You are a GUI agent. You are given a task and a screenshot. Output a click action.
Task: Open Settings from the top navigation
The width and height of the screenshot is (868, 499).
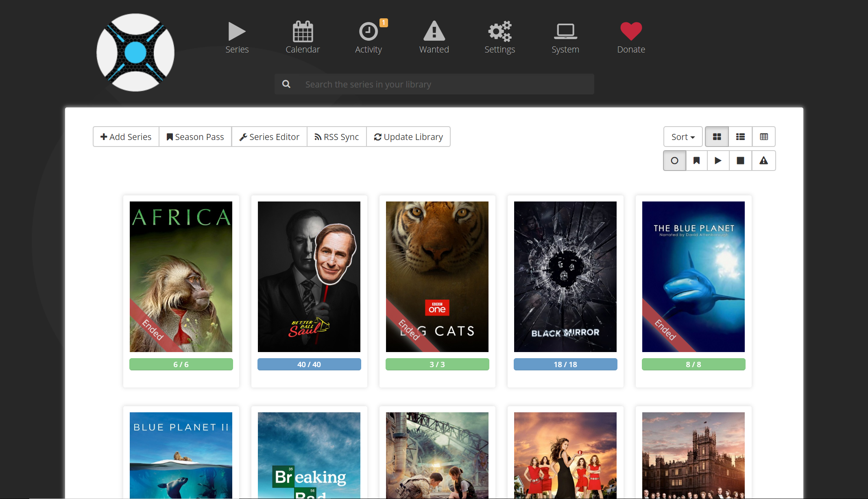[x=500, y=38]
